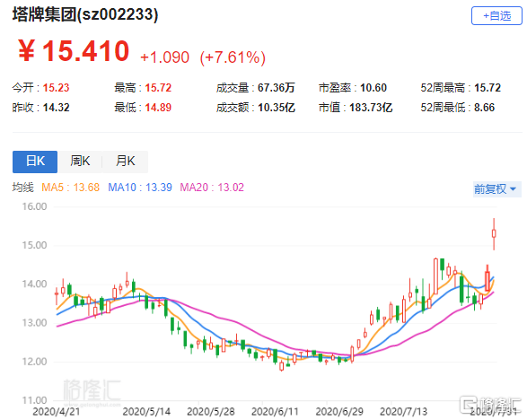The width and height of the screenshot is (527, 420).
Task: Switch to the 日K daily chart tab
Action: [x=35, y=162]
